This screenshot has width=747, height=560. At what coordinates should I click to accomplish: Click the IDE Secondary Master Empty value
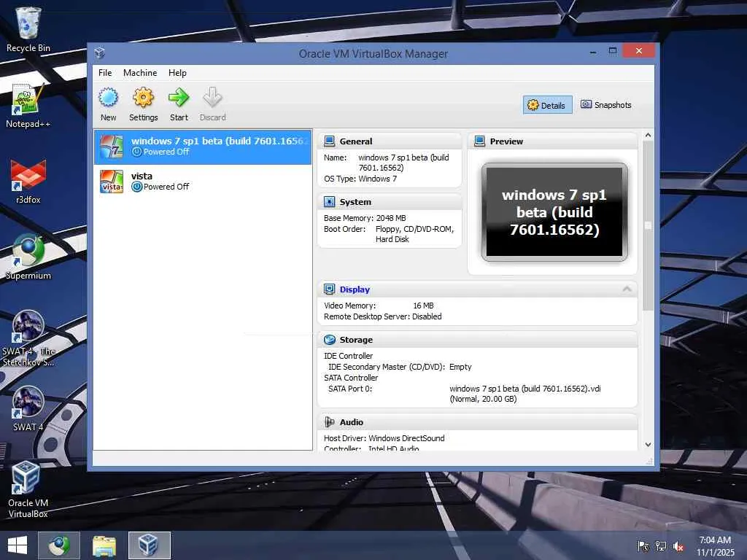(x=460, y=367)
